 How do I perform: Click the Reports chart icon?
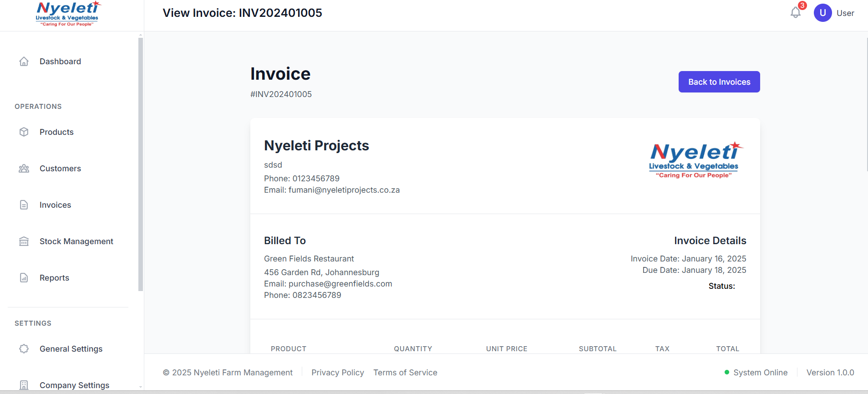point(24,278)
